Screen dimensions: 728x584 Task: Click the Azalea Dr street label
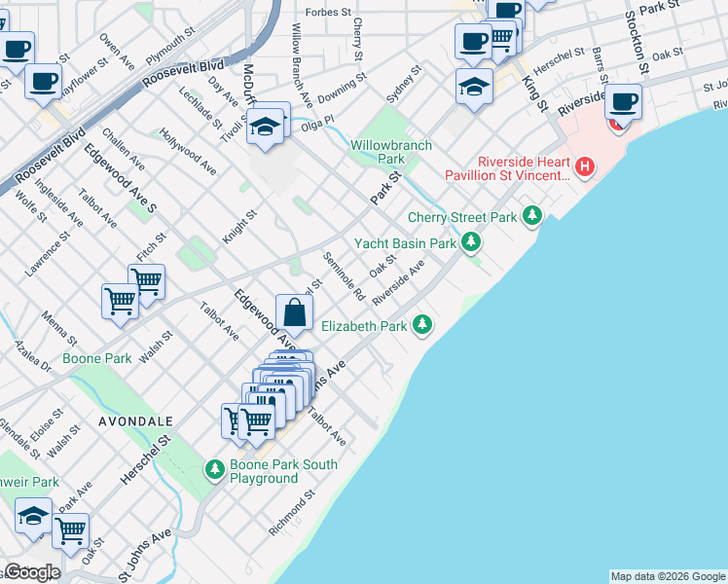tap(33, 356)
